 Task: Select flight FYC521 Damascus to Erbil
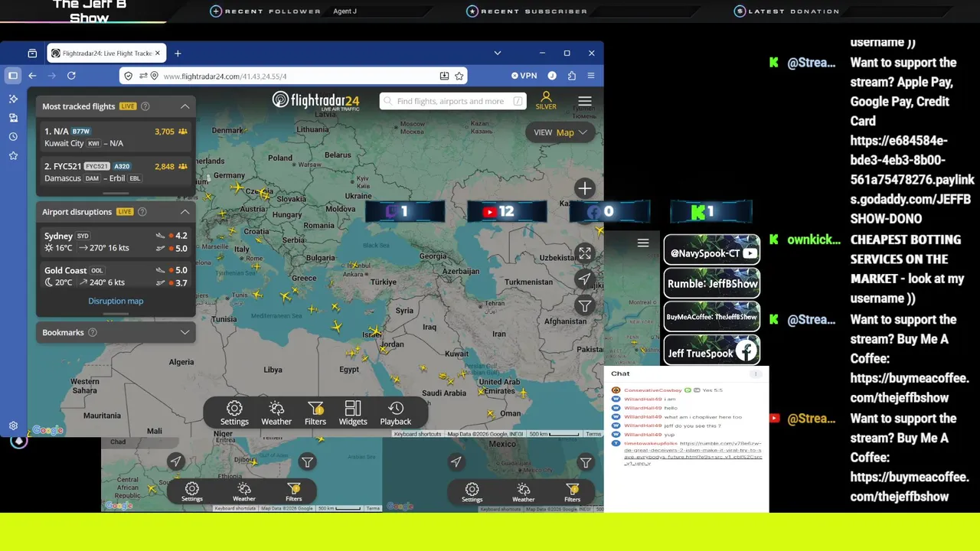pos(116,172)
